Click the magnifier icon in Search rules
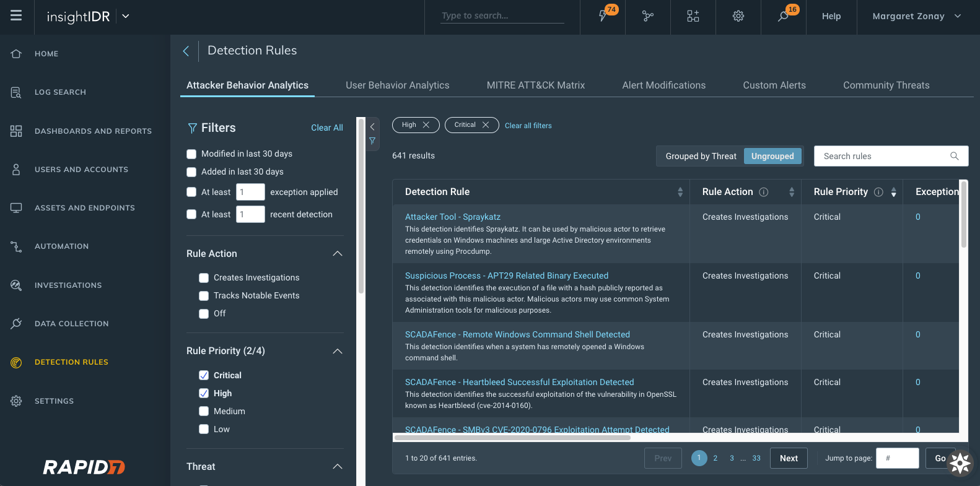Viewport: 980px width, 486px height. 954,156
